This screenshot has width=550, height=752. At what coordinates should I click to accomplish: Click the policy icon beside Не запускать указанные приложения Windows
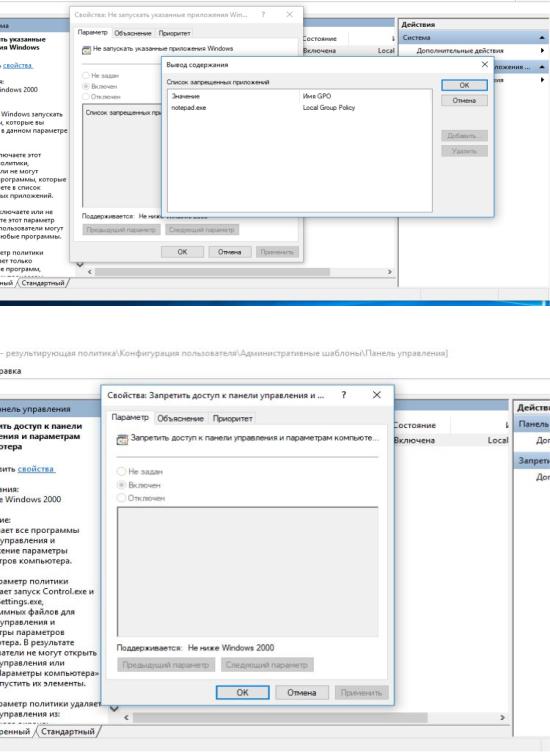[86, 50]
